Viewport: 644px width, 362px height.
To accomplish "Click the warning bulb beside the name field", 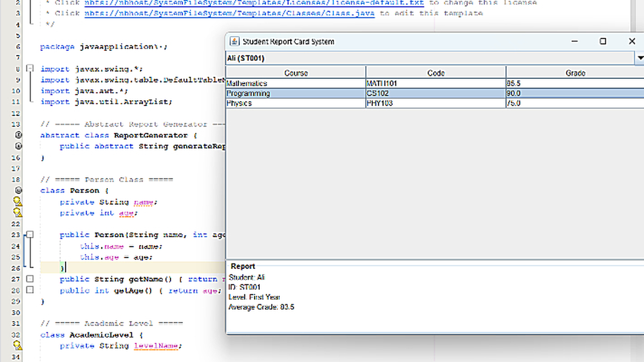I will 17,201.
